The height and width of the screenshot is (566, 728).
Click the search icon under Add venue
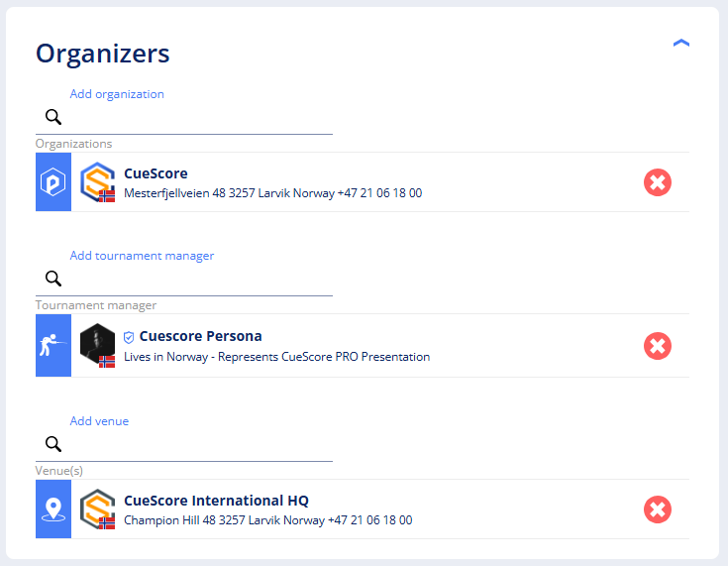click(53, 444)
